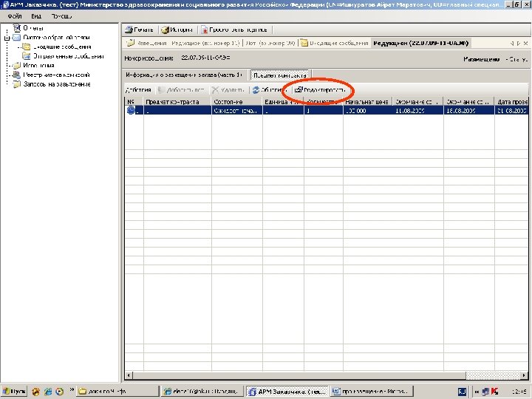Click the Обновить refresh icon
The height and width of the screenshot is (399, 532).
point(256,90)
